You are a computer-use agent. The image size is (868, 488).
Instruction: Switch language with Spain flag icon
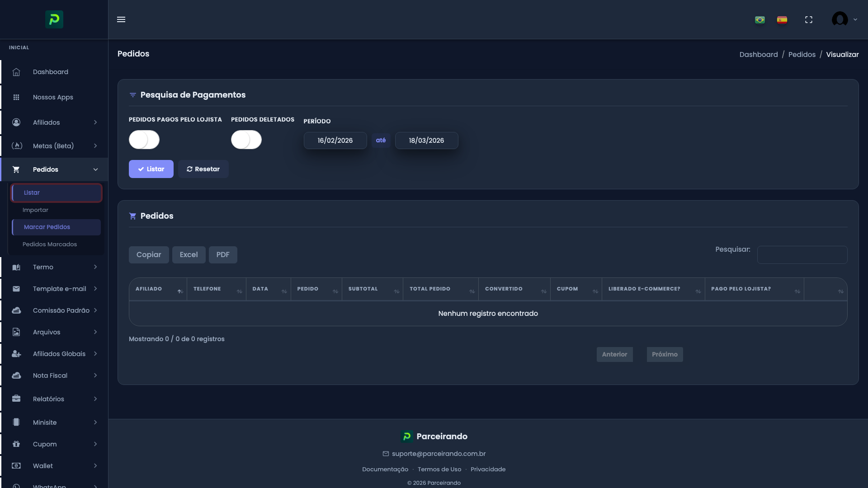pos(782,20)
